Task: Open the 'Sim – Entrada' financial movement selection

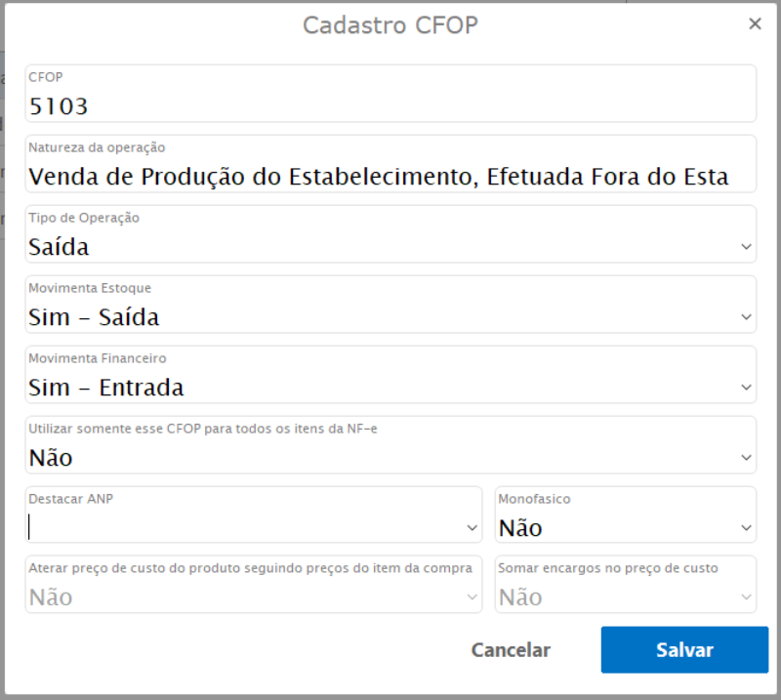Action: (105, 388)
